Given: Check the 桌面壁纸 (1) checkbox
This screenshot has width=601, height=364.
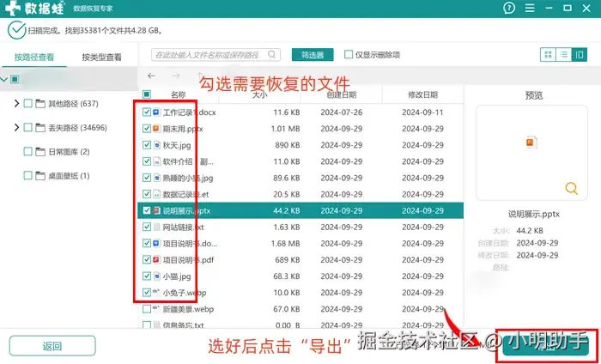Looking at the screenshot, I should [28, 176].
